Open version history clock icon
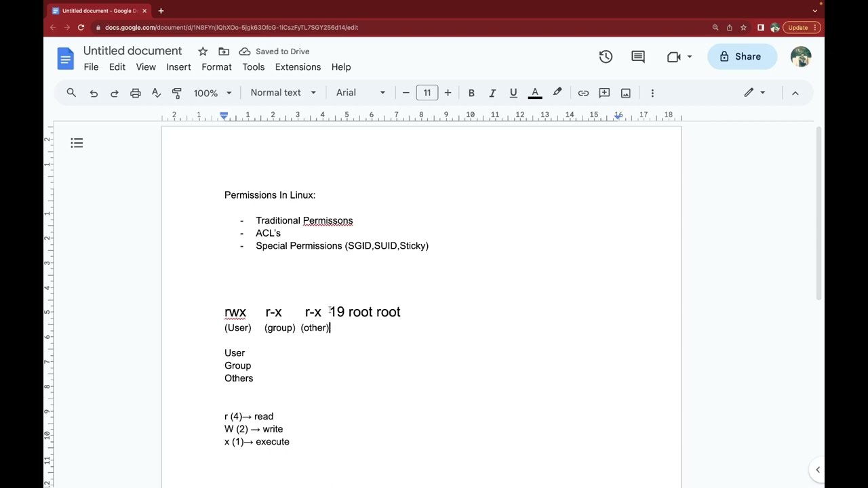 click(606, 57)
